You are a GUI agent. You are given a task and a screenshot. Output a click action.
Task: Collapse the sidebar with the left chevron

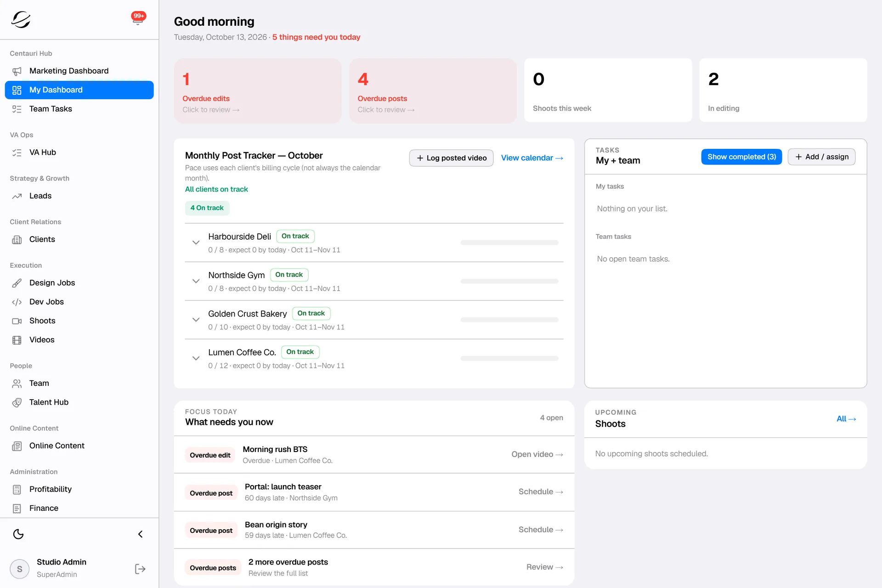tap(141, 534)
